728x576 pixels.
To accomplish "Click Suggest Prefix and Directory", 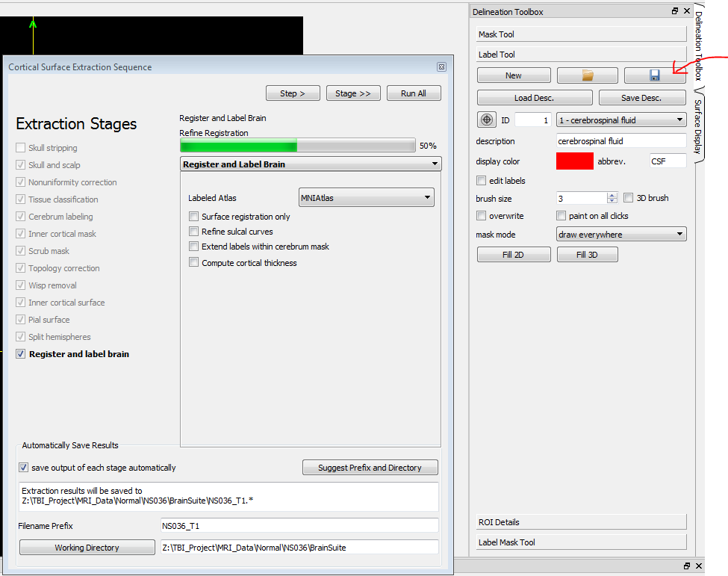I will tap(370, 468).
